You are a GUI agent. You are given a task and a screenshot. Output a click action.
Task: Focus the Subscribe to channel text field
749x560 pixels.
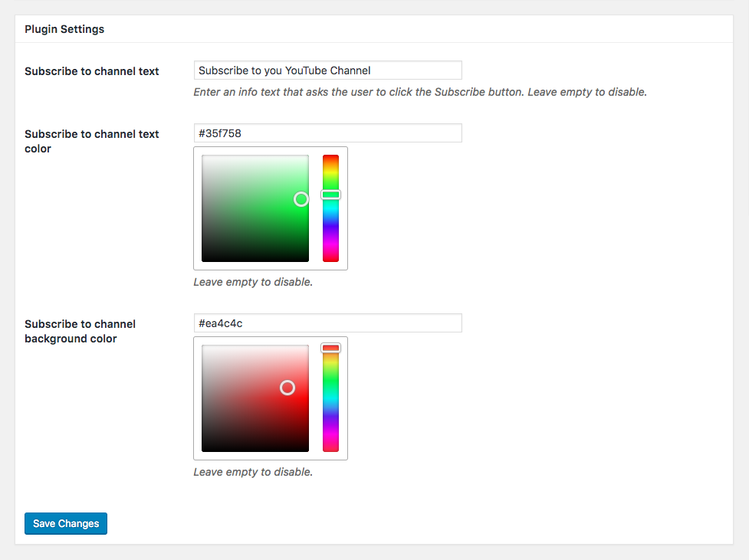pyautogui.click(x=327, y=70)
